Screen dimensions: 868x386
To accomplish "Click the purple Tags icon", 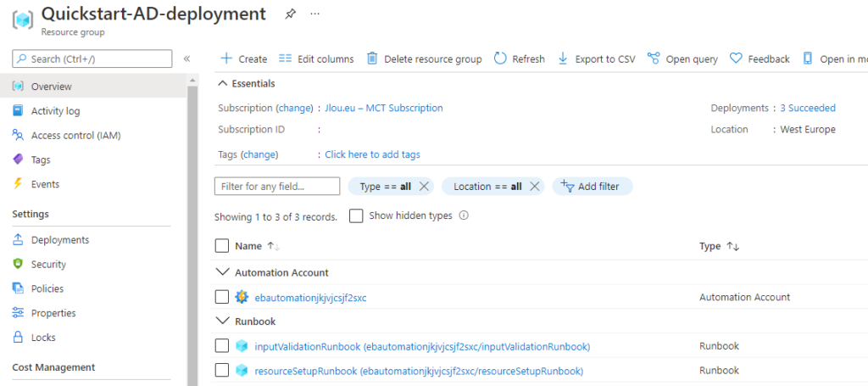I will (x=19, y=159).
